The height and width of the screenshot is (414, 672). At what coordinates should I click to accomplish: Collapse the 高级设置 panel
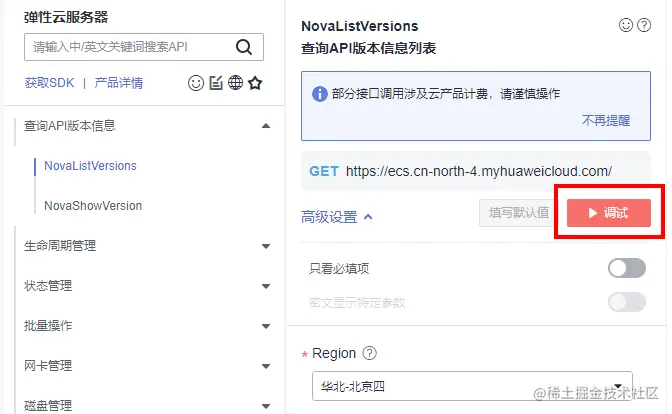(x=336, y=217)
